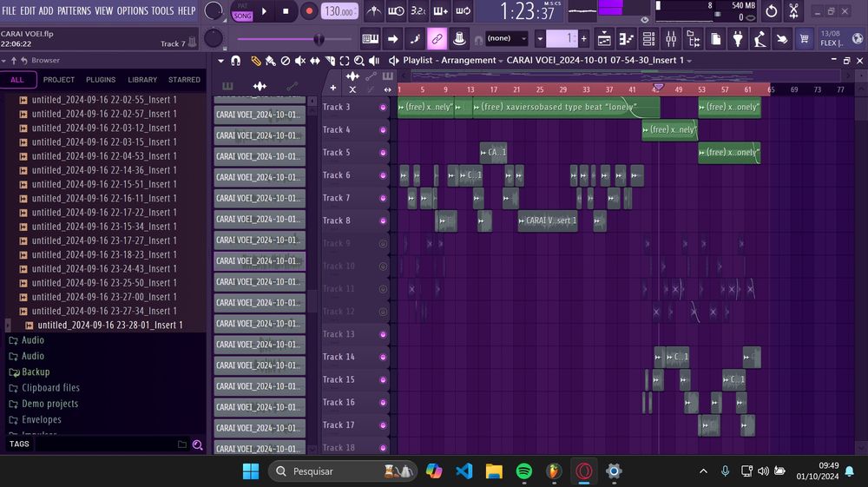
Task: Click the tempo 130.000 display
Action: coord(339,11)
